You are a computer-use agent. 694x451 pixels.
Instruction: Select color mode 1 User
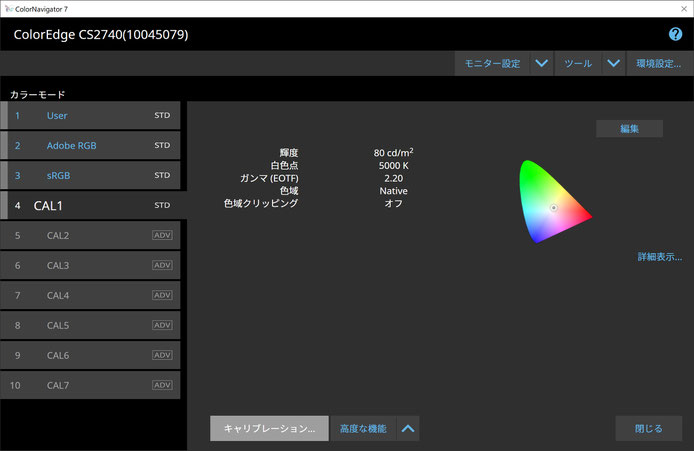tap(90, 116)
